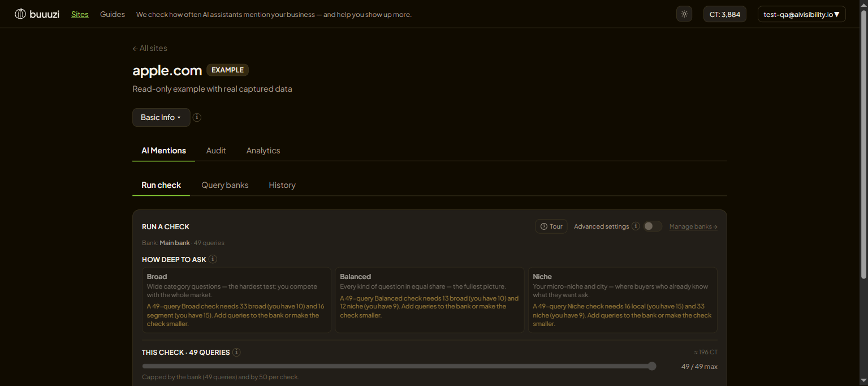
Task: Click the query count slider handle
Action: point(652,366)
